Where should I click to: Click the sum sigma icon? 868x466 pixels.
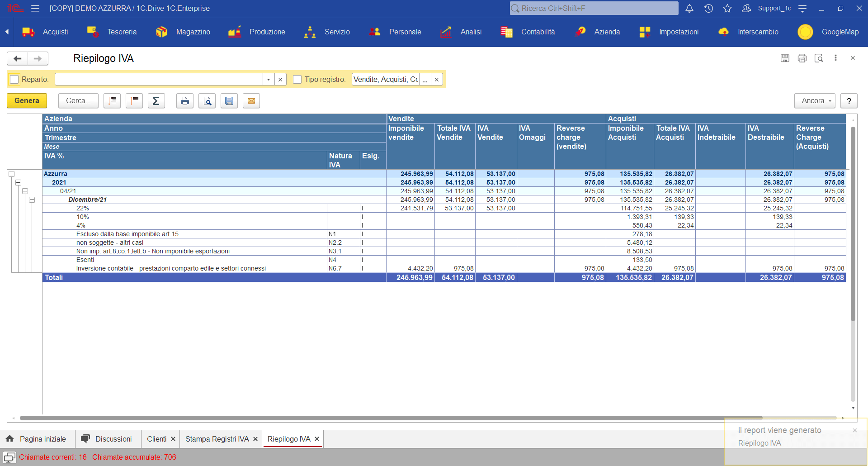pyautogui.click(x=156, y=101)
